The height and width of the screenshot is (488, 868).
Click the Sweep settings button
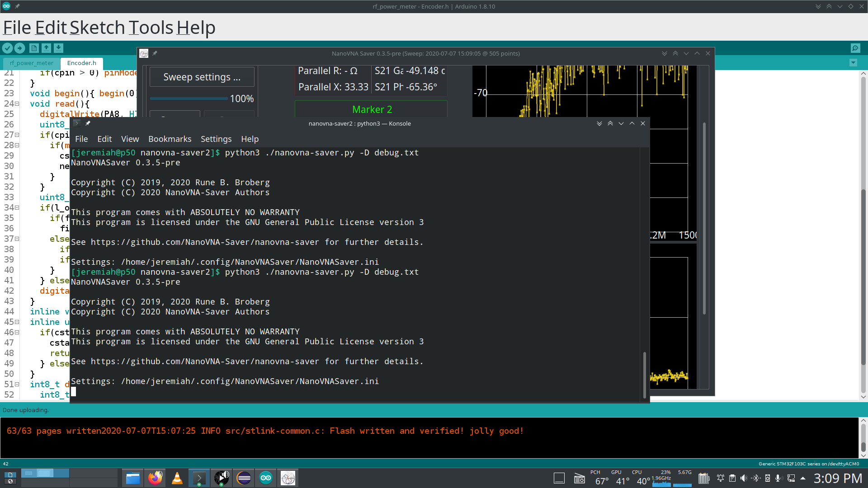pyautogui.click(x=202, y=77)
